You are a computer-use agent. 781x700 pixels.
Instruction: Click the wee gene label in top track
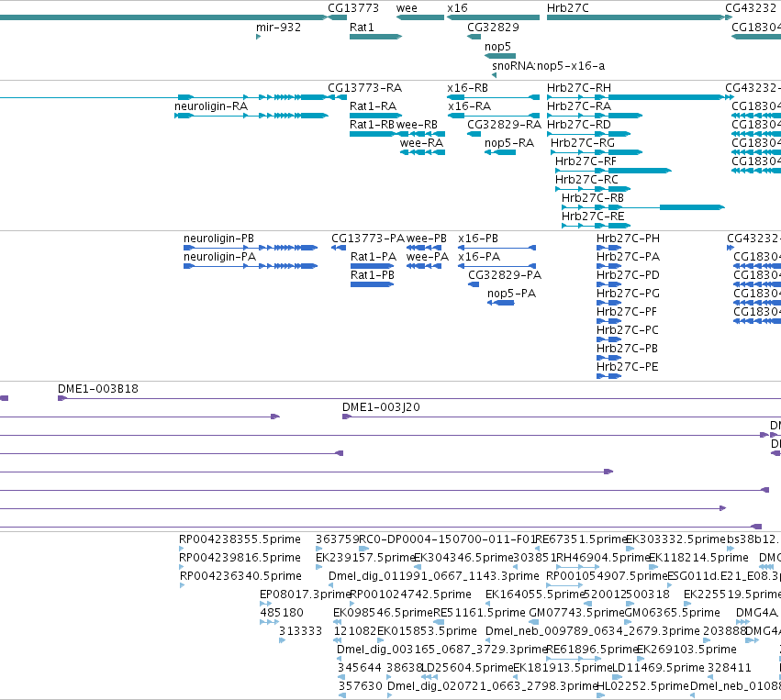point(407,8)
